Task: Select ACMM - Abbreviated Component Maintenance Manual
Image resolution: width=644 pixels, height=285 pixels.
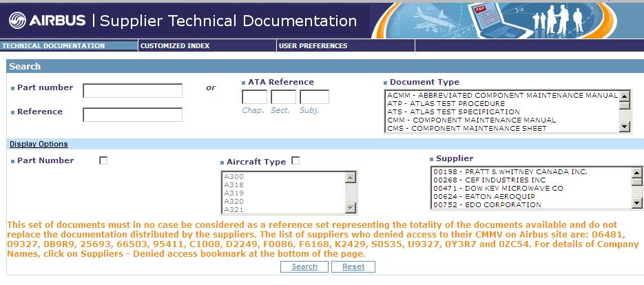Action: click(502, 95)
